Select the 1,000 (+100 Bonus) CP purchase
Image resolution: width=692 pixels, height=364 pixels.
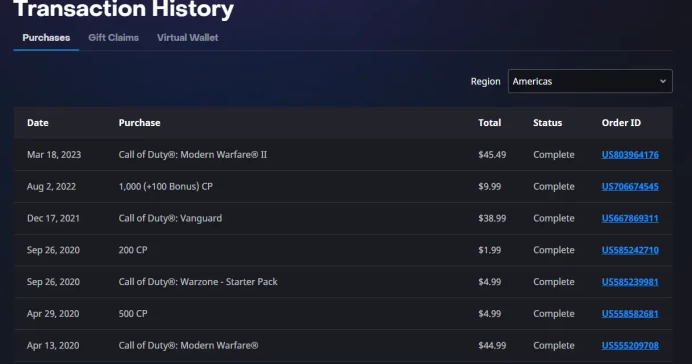tap(165, 187)
